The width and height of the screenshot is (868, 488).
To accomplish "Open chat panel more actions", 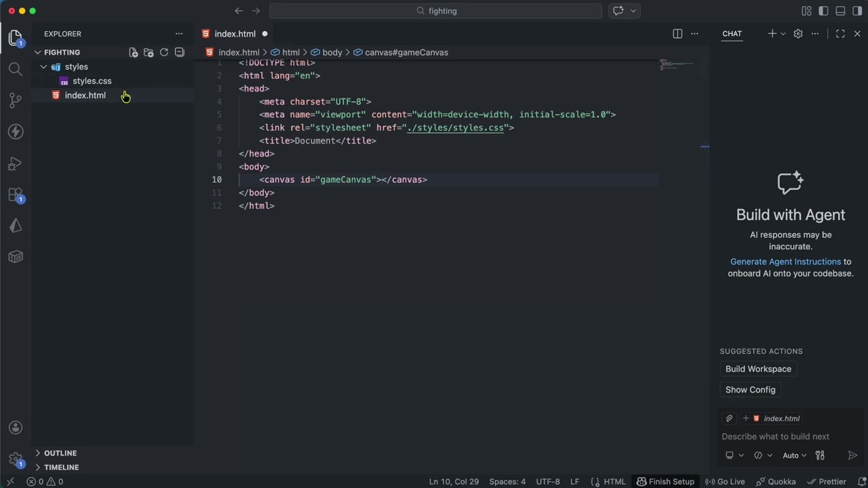I will point(815,34).
